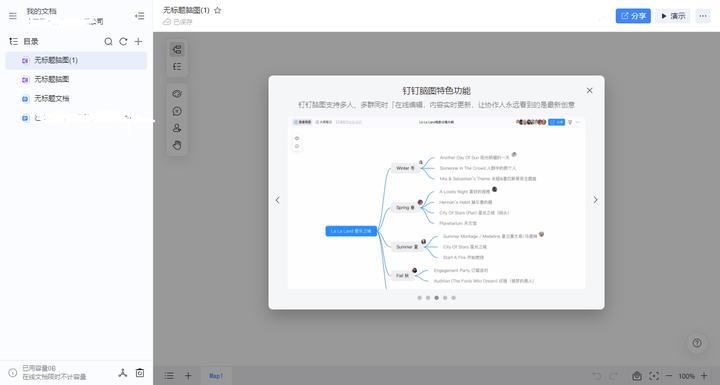Screen dimensions: 720x385
Task: Click the 100% zoom level
Action: 686,376
